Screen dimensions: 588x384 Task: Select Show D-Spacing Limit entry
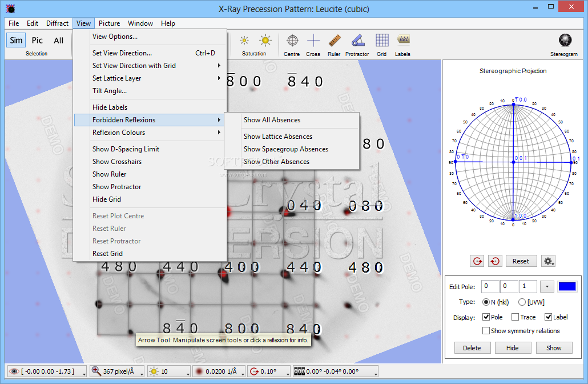[x=150, y=149]
